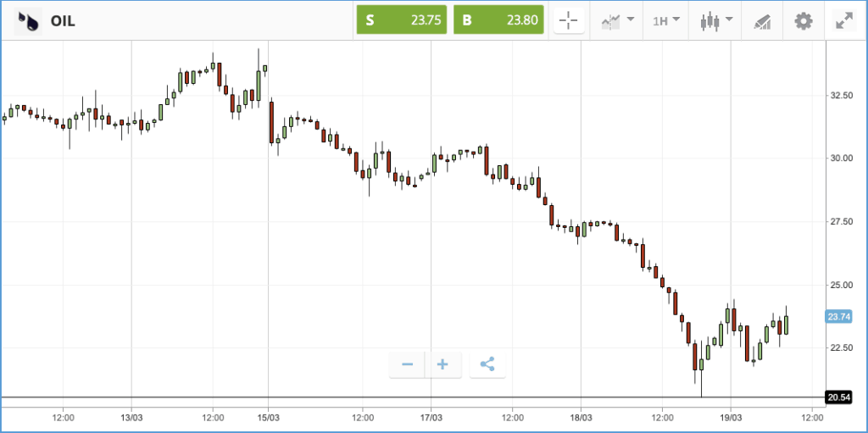
Task: Open chart settings gear icon
Action: (x=804, y=21)
